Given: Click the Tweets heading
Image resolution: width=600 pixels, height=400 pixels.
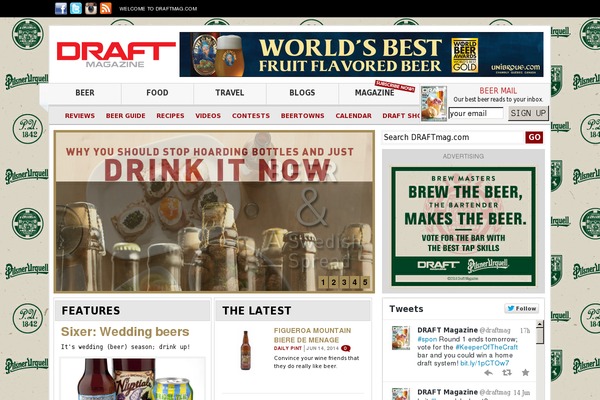Looking at the screenshot, I should [x=406, y=309].
